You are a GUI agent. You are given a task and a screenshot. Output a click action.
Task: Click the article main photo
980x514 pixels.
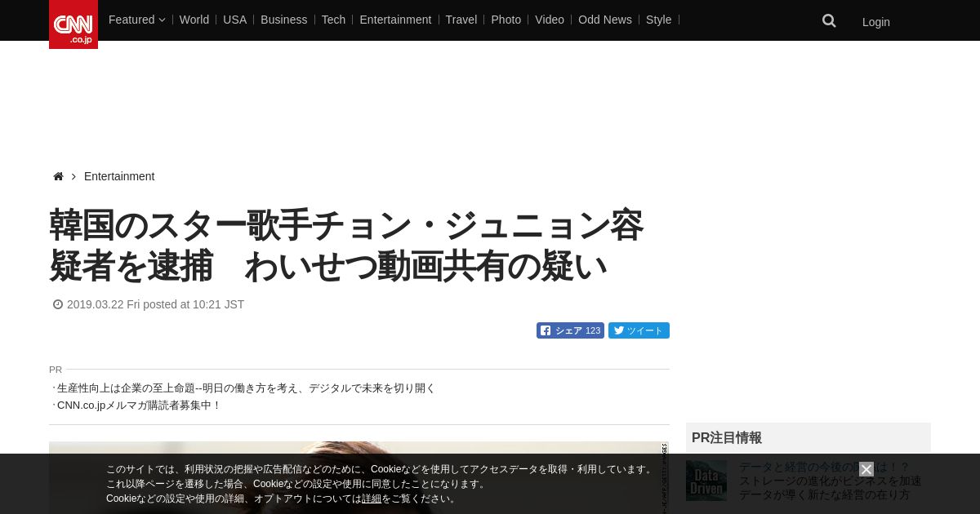[359, 477]
